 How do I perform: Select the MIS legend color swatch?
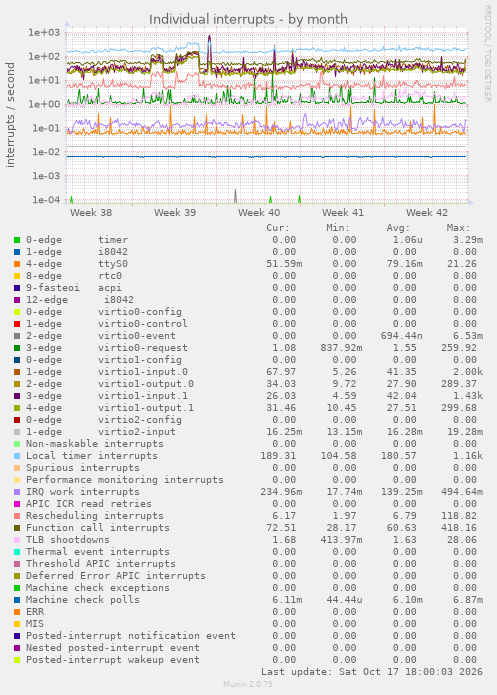point(17,624)
